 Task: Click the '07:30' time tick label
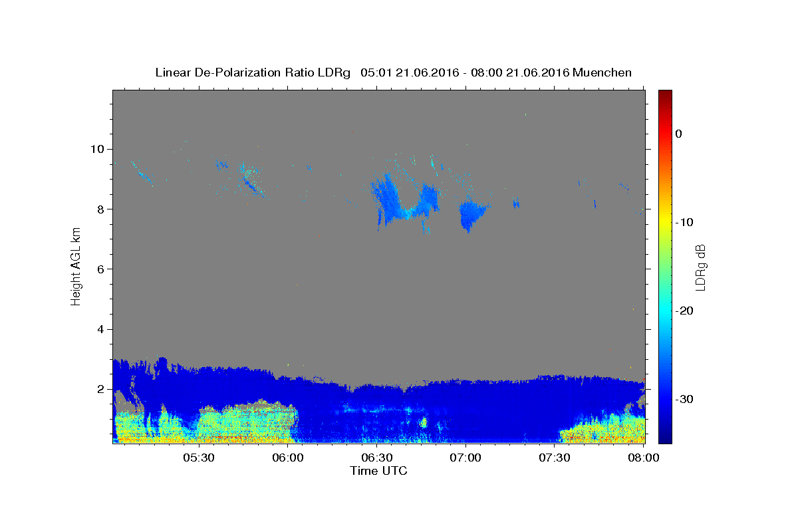click(554, 458)
